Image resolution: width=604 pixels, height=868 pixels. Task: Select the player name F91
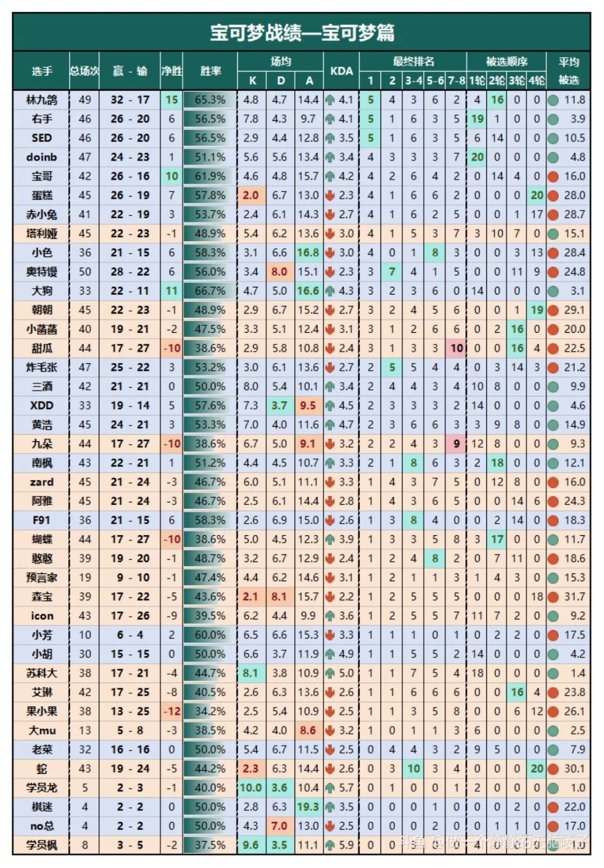(41, 520)
